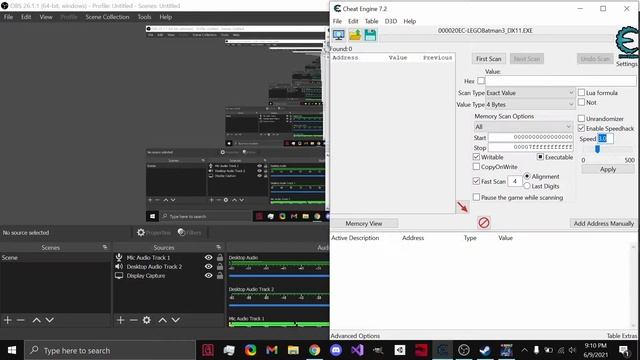640x360 pixels.
Task: Remove scene with minus icon in OBS
Action: pyautogui.click(x=20, y=320)
